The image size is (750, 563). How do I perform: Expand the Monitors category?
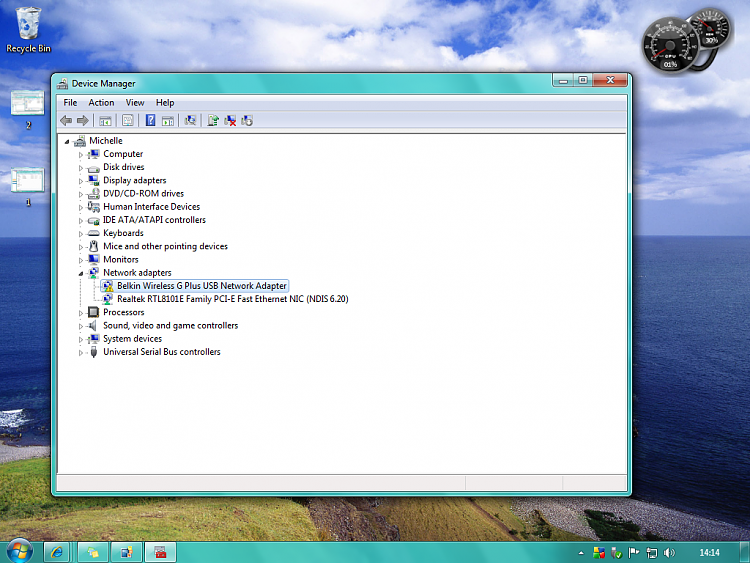[x=80, y=260]
